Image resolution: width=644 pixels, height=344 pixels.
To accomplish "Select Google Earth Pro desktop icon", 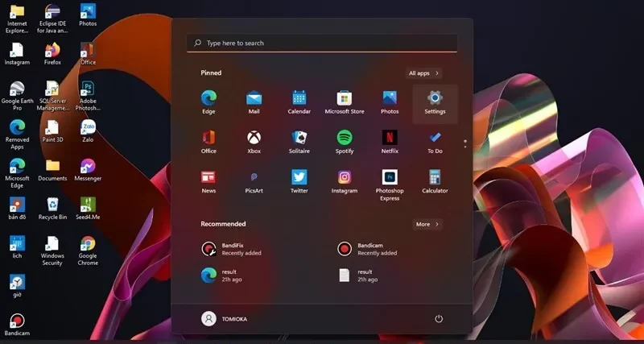I will (x=17, y=96).
